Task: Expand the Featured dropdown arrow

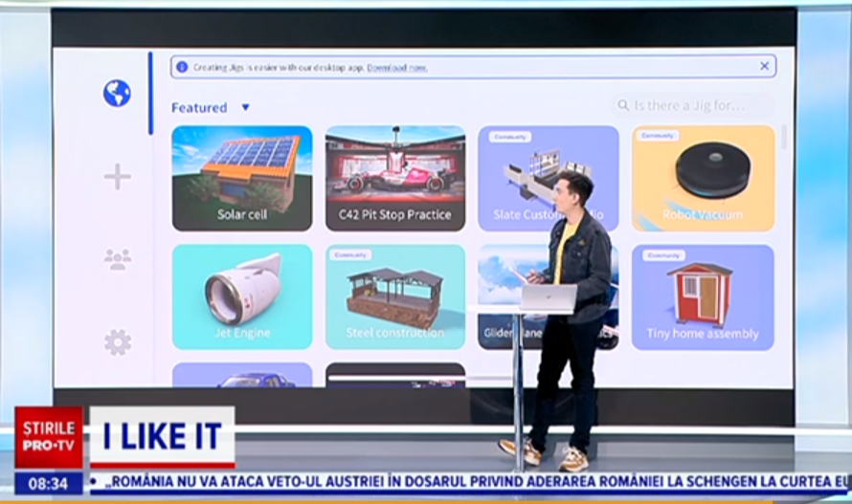Action: click(245, 108)
